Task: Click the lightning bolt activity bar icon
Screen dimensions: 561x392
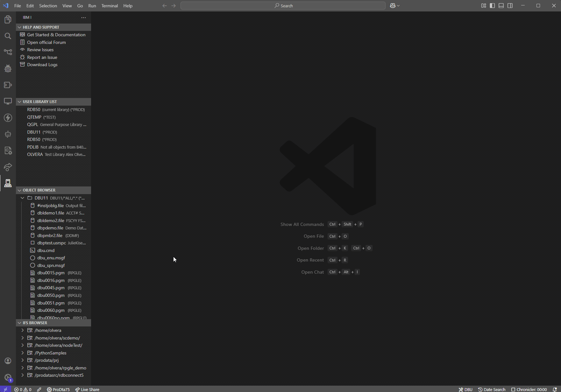Action: pyautogui.click(x=8, y=118)
